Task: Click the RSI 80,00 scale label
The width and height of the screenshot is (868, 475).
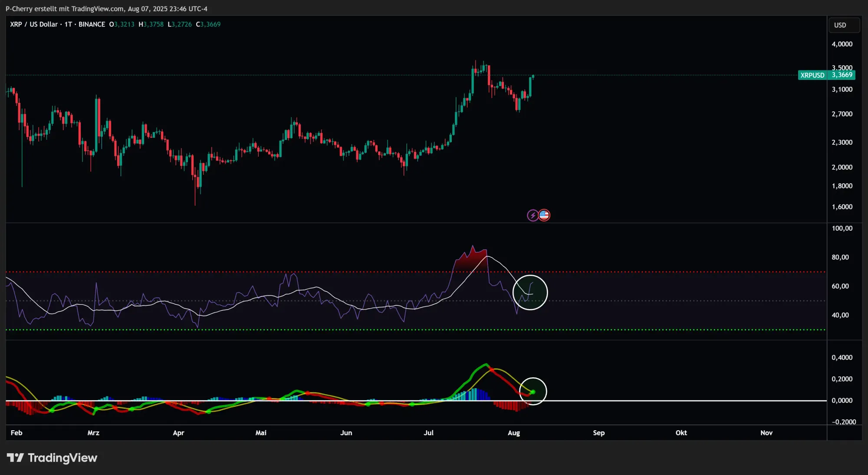Action: [x=840, y=257]
